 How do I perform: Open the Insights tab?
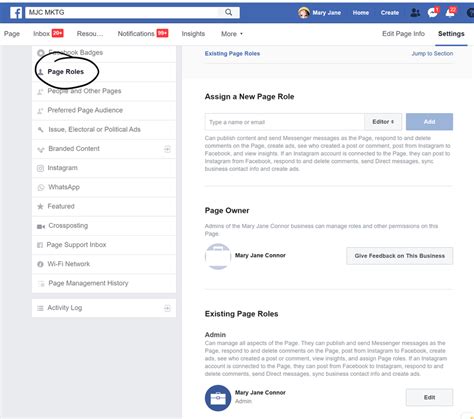(193, 34)
